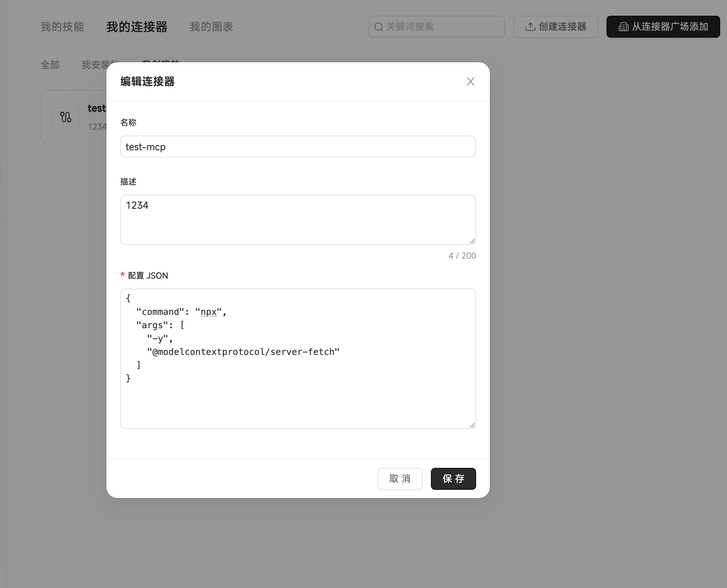This screenshot has width=727, height=588.
Task: Click into the 描述 textarea
Action: tap(298, 220)
